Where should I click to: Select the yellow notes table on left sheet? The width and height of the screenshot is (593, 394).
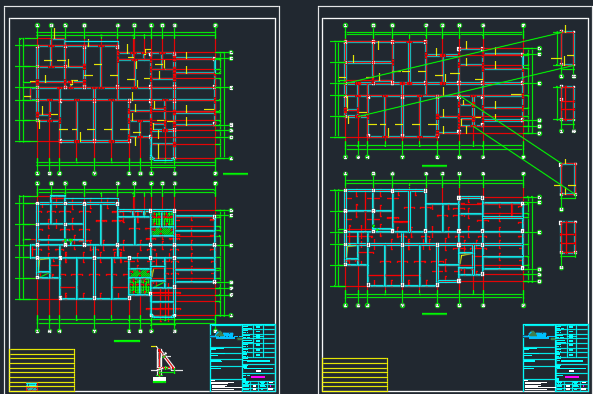point(42,370)
